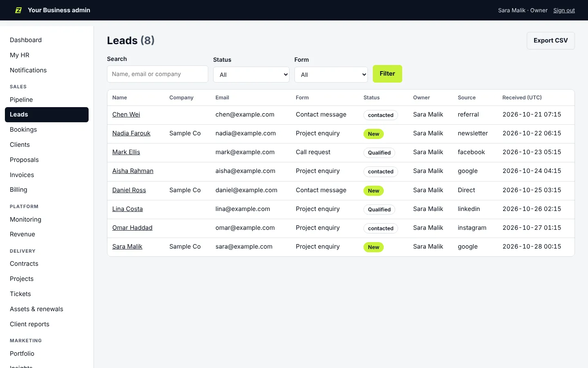Open the Mark Ellis lead link
This screenshot has width=588, height=368.
[126, 152]
